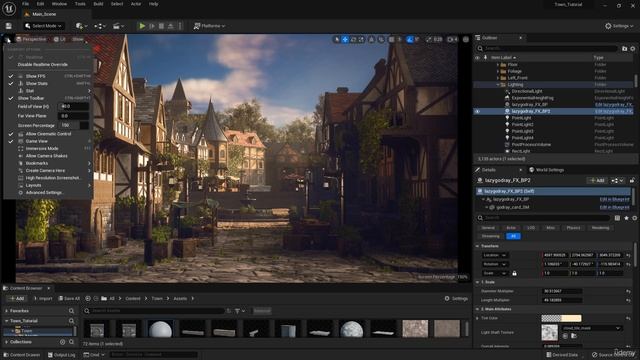Viewport: 640px width, 360px height.
Task: Toggle the Scale lock ratio icon
Action: 514,273
